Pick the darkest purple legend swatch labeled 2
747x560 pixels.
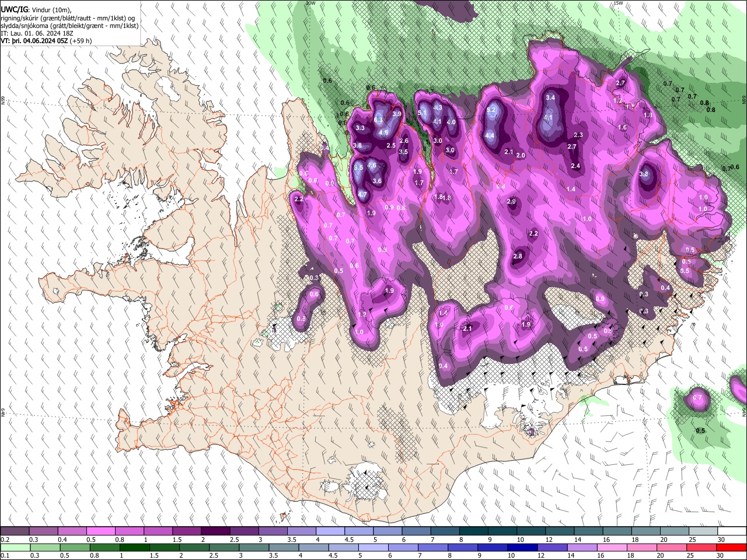coord(215,531)
